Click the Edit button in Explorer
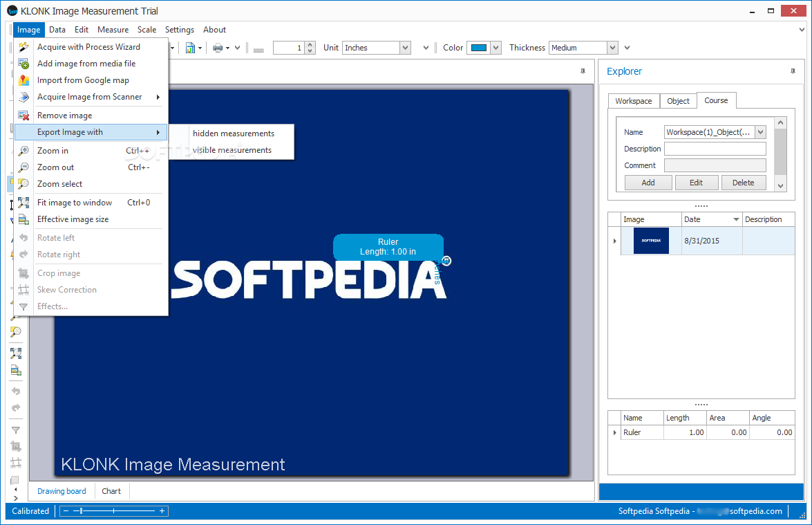Image resolution: width=812 pixels, height=525 pixels. coord(696,183)
